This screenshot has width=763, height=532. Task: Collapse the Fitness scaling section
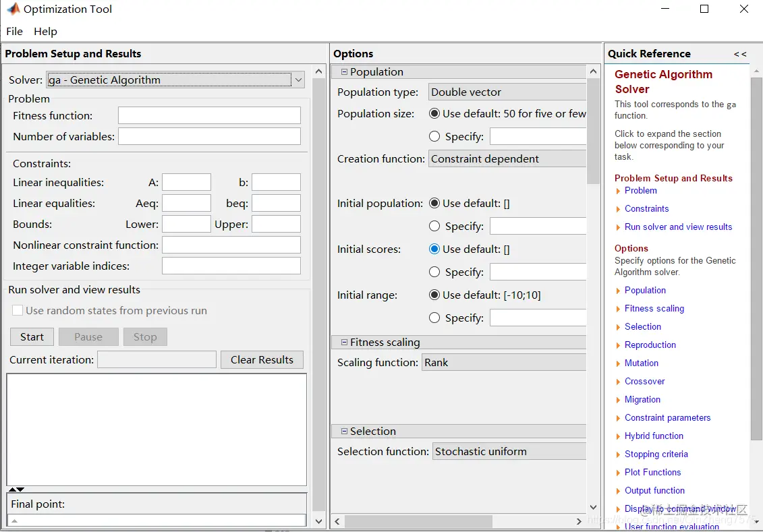[x=344, y=343]
